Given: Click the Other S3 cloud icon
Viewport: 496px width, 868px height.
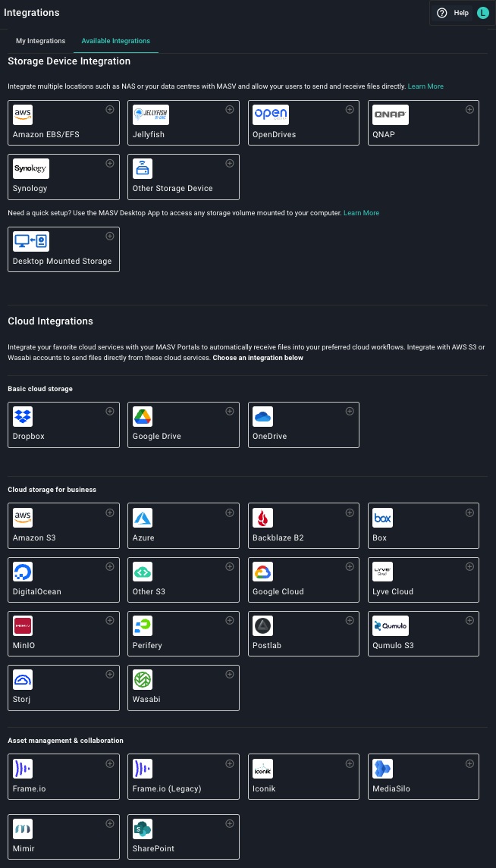Looking at the screenshot, I should (x=143, y=572).
